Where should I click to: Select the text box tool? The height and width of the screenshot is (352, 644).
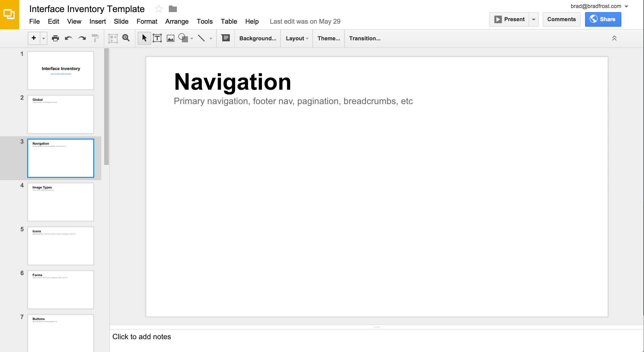[157, 38]
